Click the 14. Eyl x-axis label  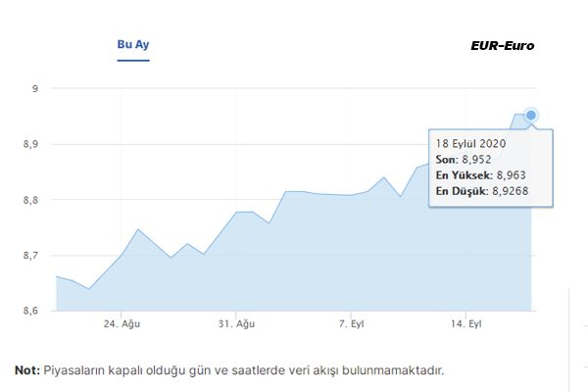click(466, 323)
